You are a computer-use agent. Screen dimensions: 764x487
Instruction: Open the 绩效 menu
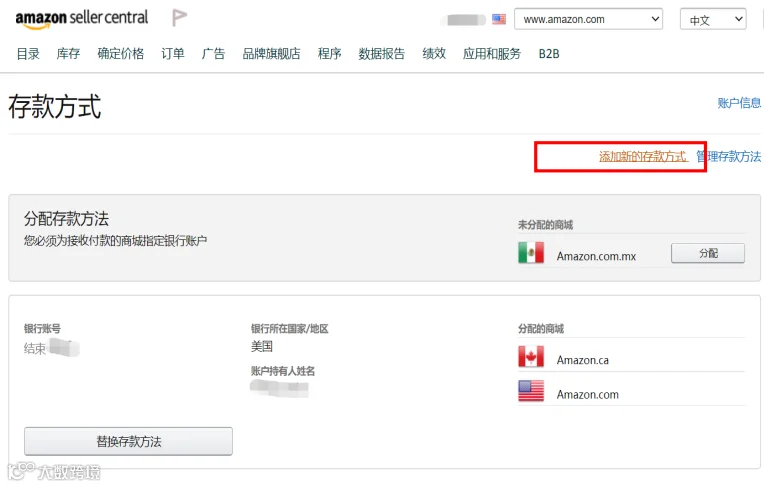point(434,54)
